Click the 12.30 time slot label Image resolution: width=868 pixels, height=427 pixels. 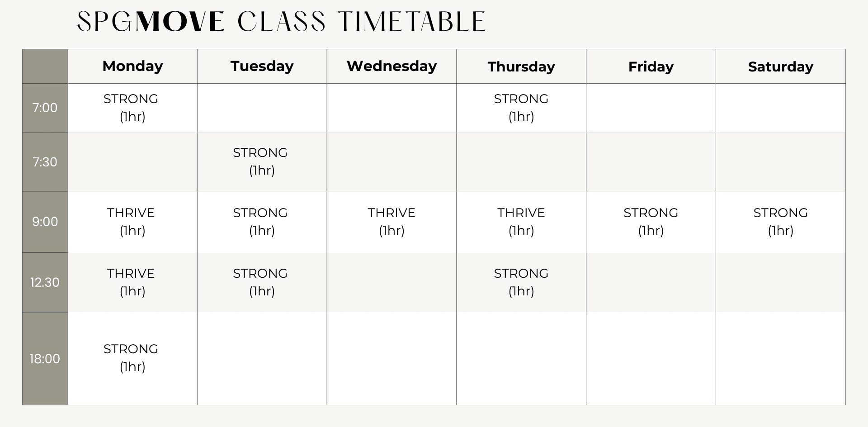click(x=45, y=282)
